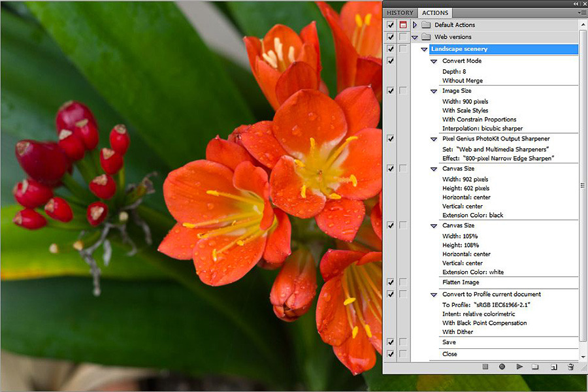Image resolution: width=588 pixels, height=392 pixels.
Task: Switch to the History tab
Action: click(400, 12)
